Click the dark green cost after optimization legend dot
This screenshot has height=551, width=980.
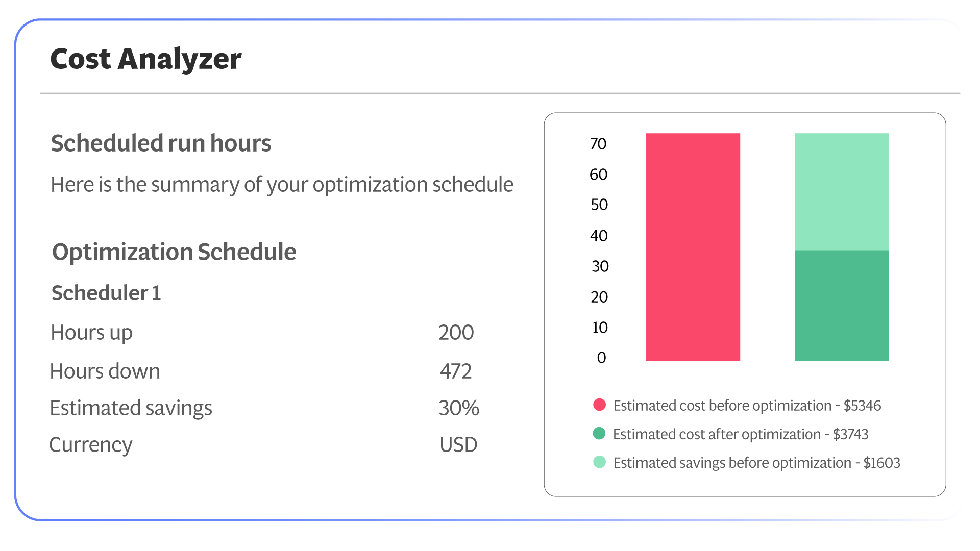coord(599,434)
